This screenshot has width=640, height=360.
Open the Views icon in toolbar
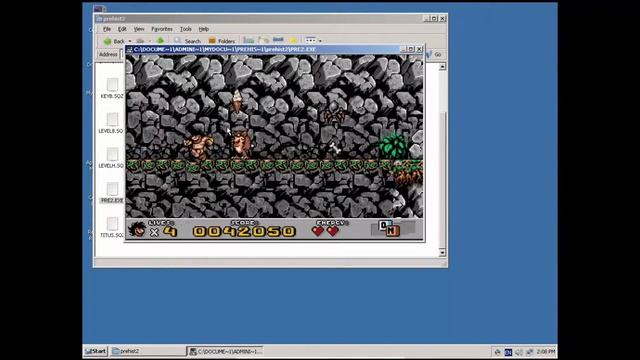coord(311,40)
